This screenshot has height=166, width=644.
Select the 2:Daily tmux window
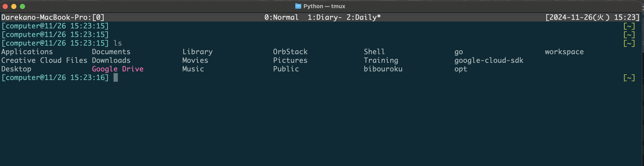coord(363,17)
